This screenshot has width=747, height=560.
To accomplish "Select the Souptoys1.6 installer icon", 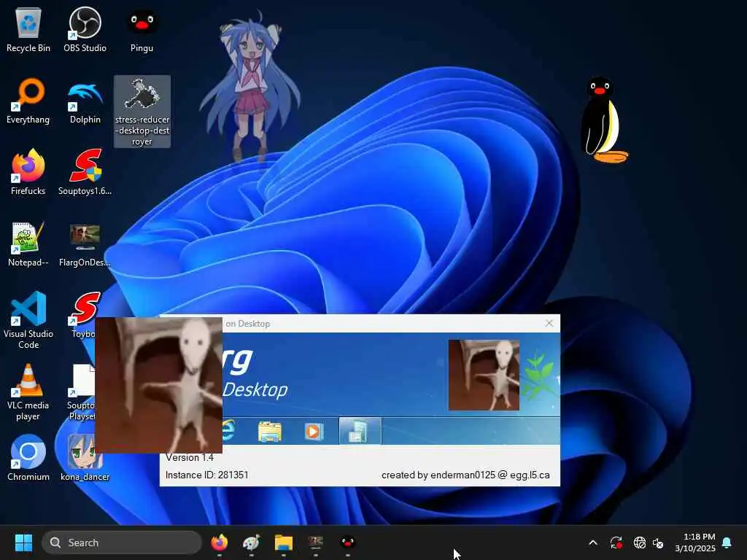I will tap(85, 172).
